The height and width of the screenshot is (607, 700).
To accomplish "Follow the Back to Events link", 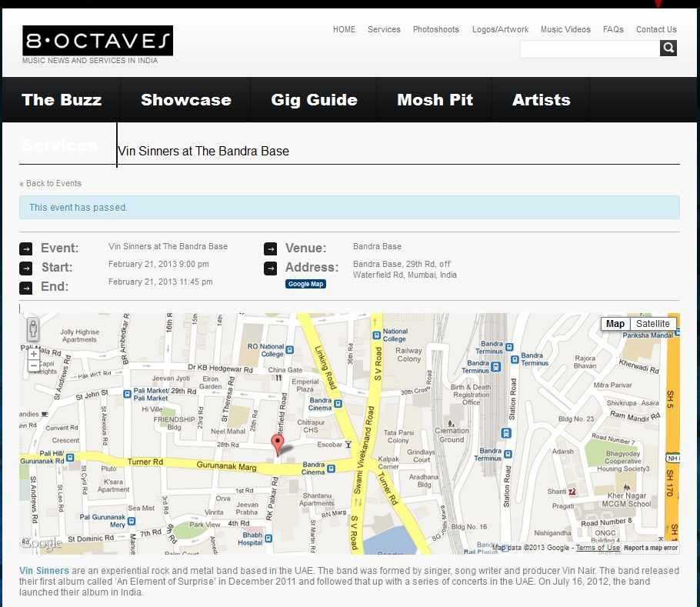I will pyautogui.click(x=51, y=183).
